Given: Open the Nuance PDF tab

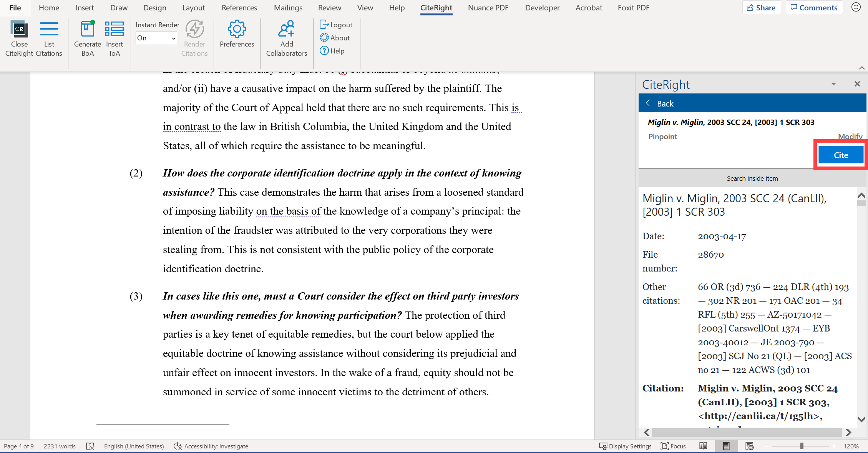Looking at the screenshot, I should [488, 8].
